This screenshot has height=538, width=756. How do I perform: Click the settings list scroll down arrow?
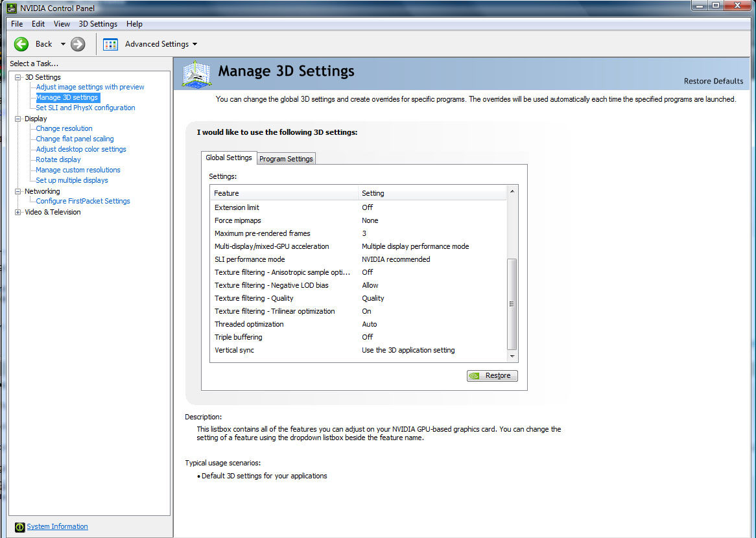[x=512, y=357]
